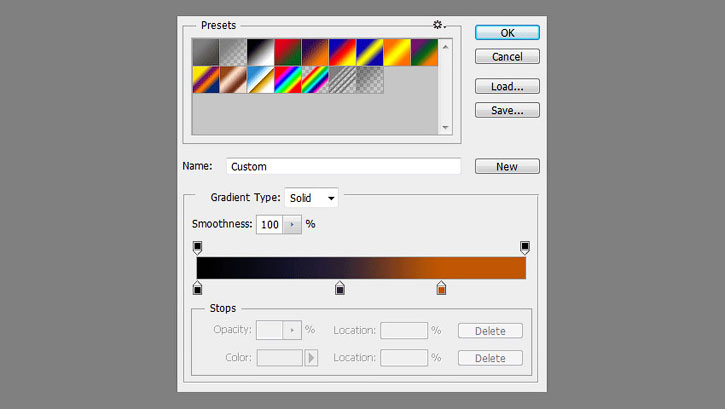The image size is (725, 409).
Task: Click the Stops Opacity field
Action: [270, 330]
